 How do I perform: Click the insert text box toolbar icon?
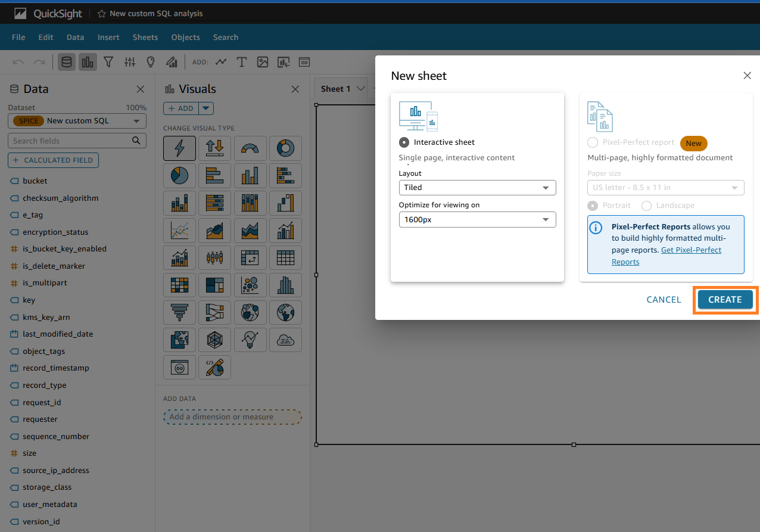241,62
